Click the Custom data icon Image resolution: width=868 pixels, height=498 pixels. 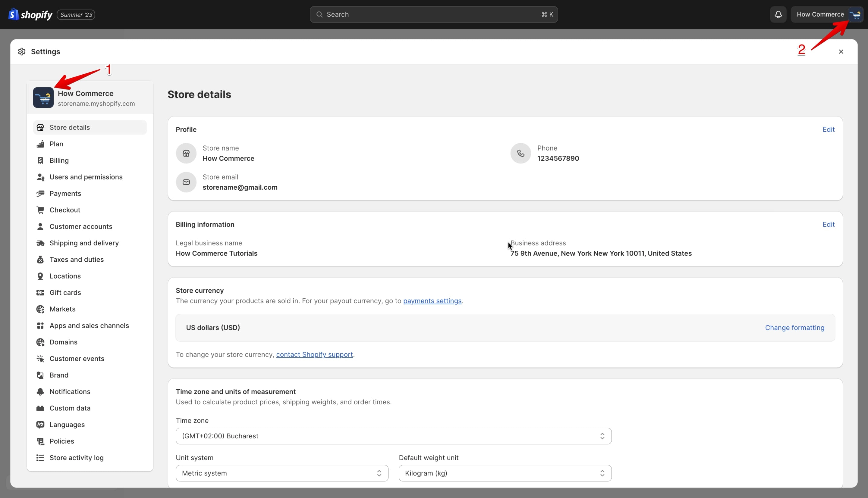(x=40, y=408)
